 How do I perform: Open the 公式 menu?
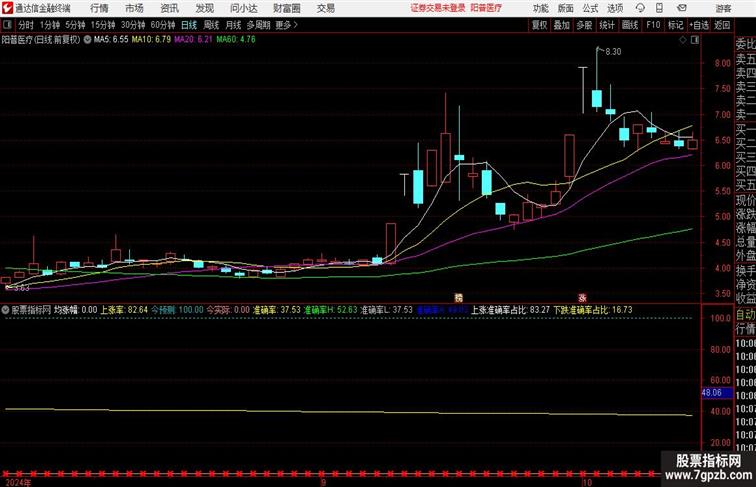click(590, 8)
